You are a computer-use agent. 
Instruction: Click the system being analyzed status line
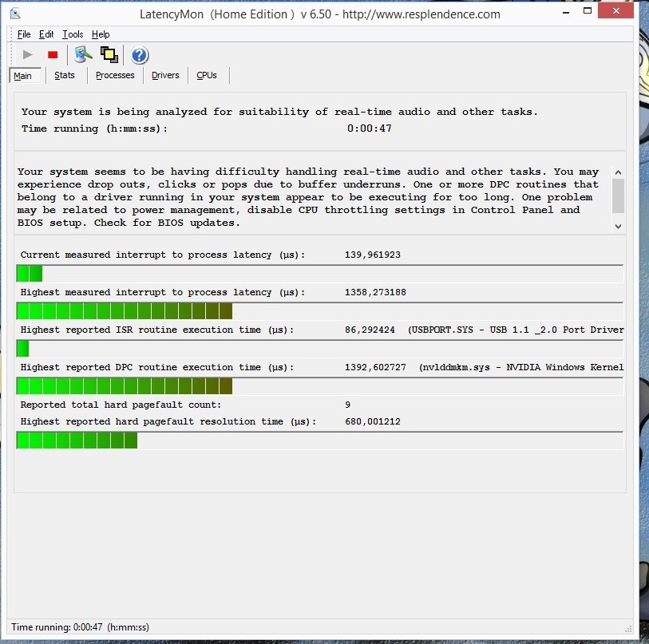click(279, 112)
